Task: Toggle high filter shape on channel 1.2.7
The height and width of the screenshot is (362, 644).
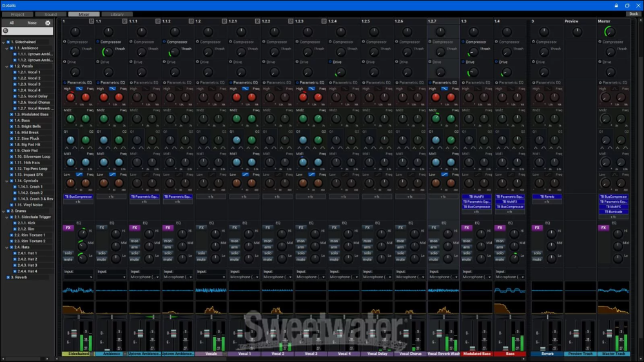Action: pos(445,89)
